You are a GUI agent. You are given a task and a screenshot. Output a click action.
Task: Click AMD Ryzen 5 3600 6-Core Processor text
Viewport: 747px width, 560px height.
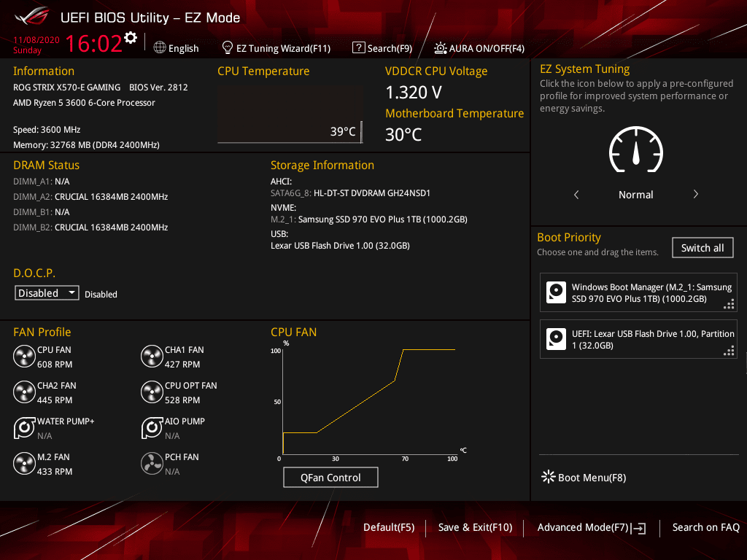84,102
